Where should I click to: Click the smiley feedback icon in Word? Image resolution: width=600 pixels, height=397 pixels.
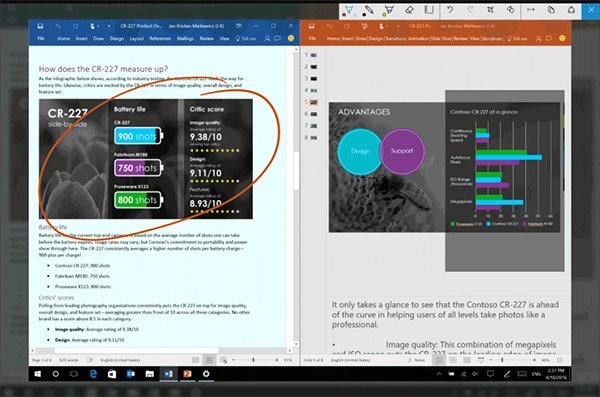pyautogui.click(x=291, y=38)
